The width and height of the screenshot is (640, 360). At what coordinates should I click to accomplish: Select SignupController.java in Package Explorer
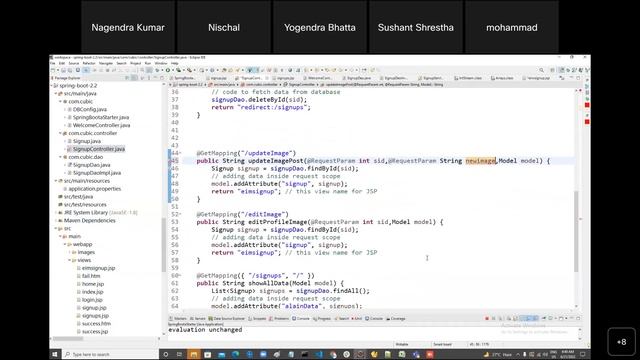click(98, 149)
